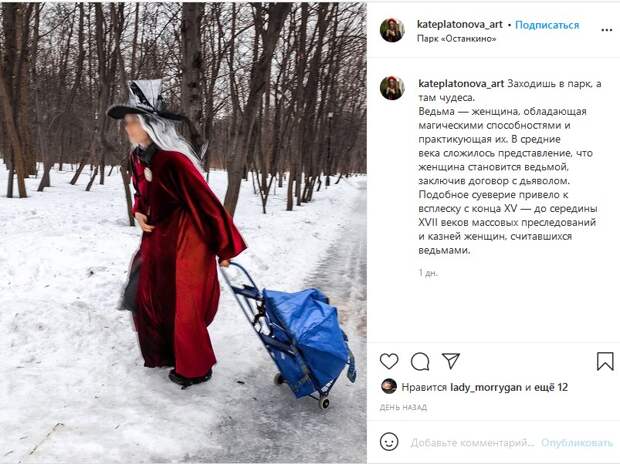Image resolution: width=620 pixels, height=464 pixels.
Task: Open kateplatonova_art username in post header
Action: (x=459, y=25)
